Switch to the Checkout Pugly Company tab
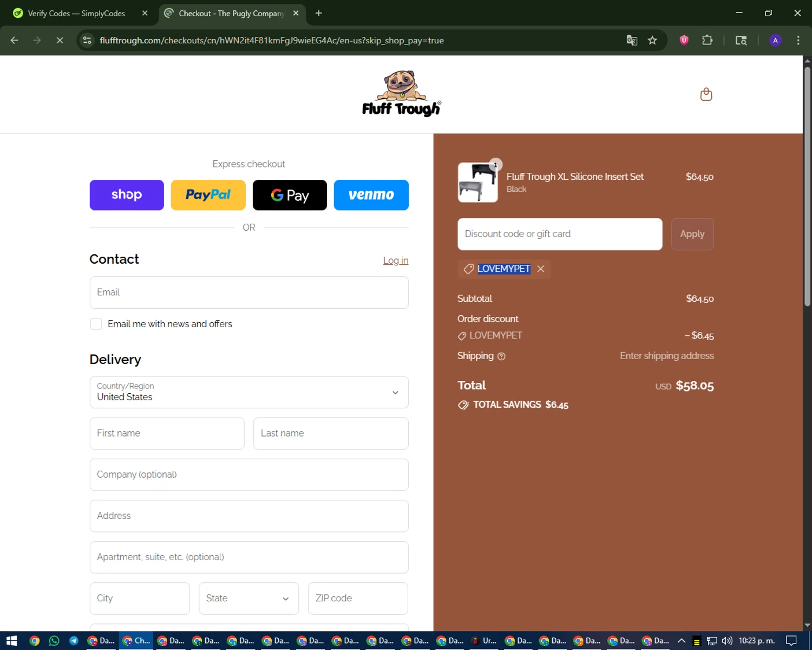Image resolution: width=812 pixels, height=650 pixels. tap(232, 13)
